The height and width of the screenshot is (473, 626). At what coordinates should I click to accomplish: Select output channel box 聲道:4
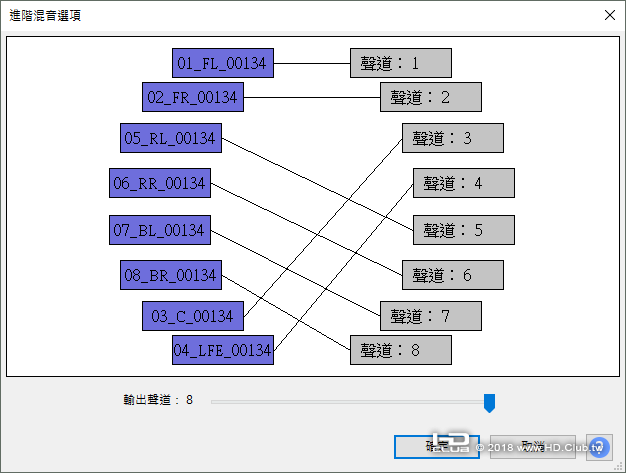point(464,183)
